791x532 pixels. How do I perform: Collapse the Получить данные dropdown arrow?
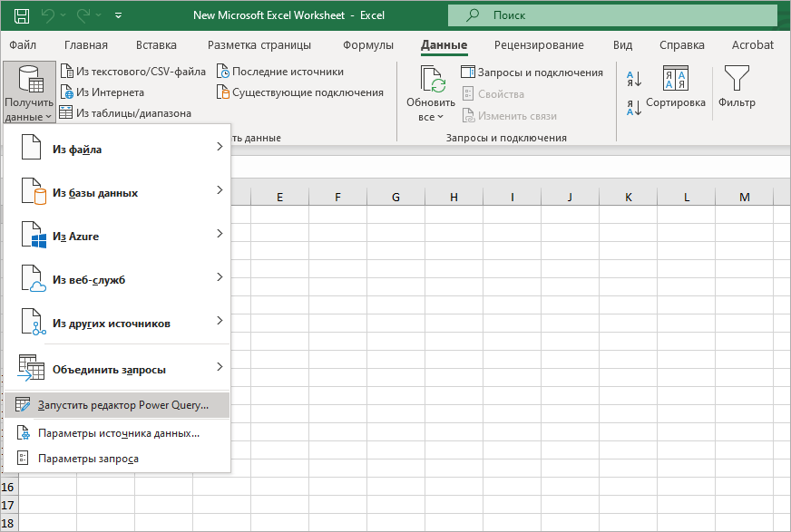[x=48, y=117]
